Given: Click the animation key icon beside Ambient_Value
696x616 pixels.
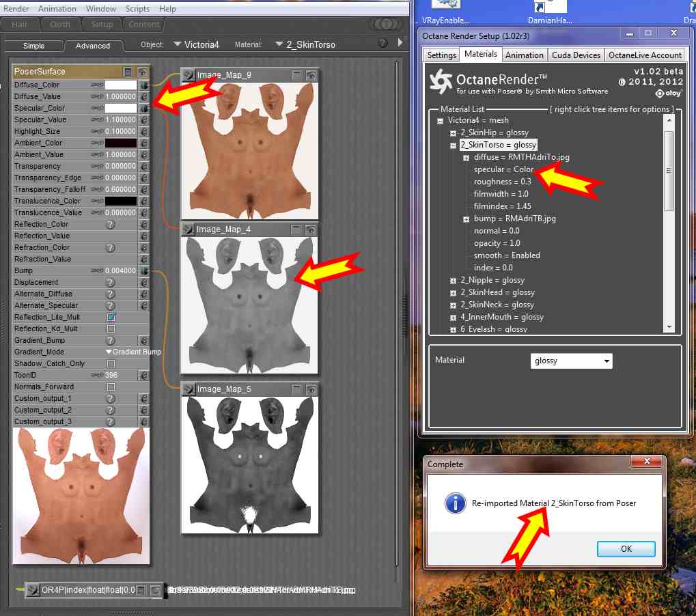Looking at the screenshot, I should tap(97, 154).
